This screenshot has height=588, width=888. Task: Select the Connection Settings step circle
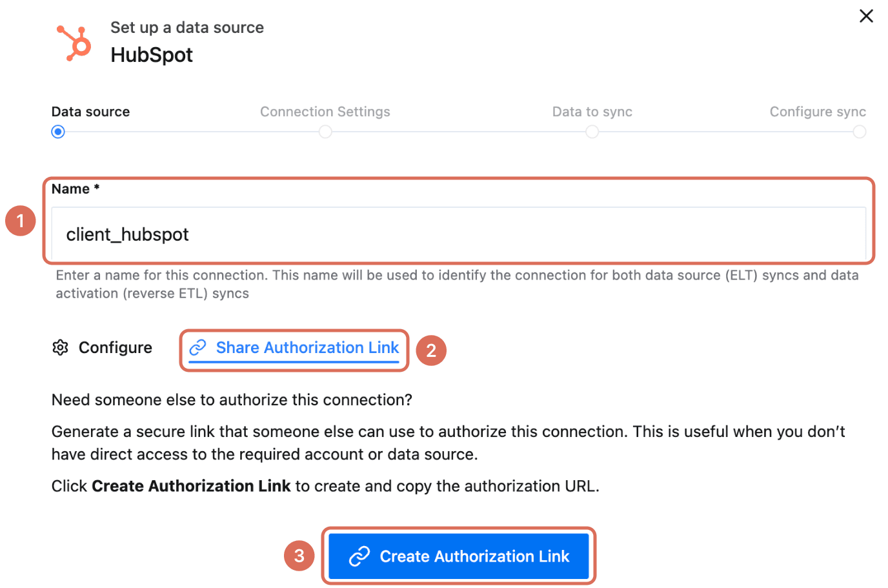(x=325, y=132)
